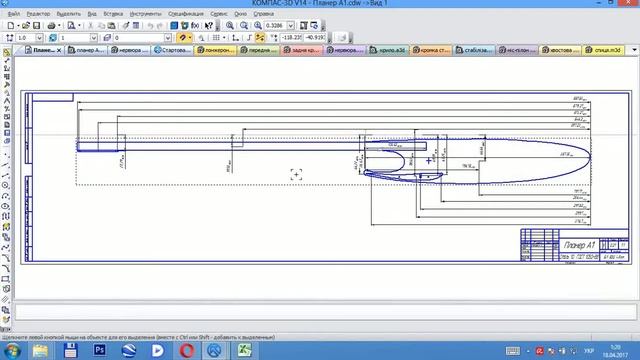Cut selection with the scissors icon
The image size is (640, 360).
(x=91, y=25)
